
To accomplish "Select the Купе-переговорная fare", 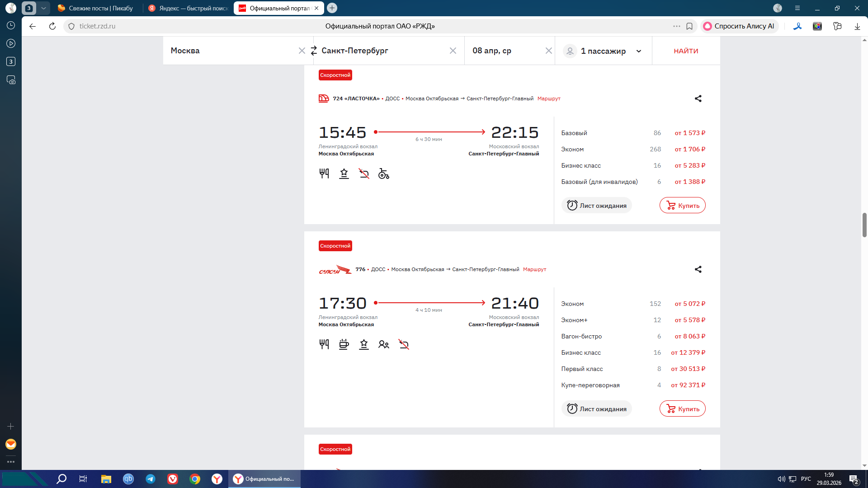I will pyautogui.click(x=633, y=385).
